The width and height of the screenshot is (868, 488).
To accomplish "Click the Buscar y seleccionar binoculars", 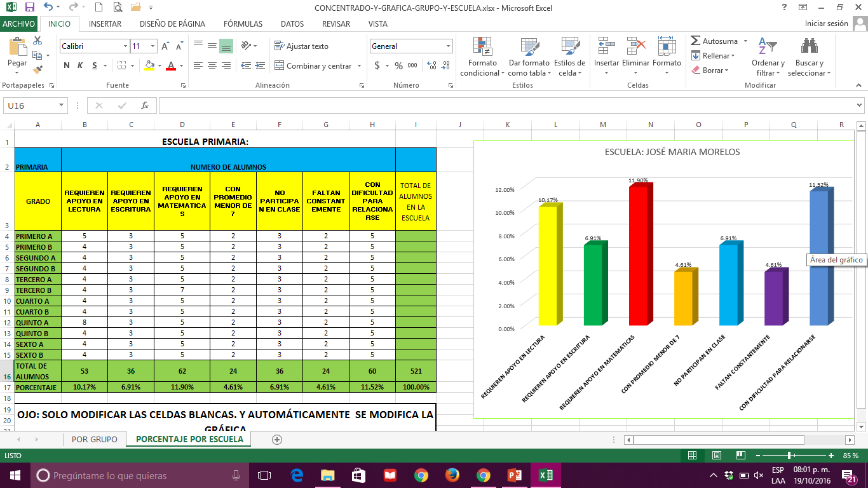I will 809,57.
